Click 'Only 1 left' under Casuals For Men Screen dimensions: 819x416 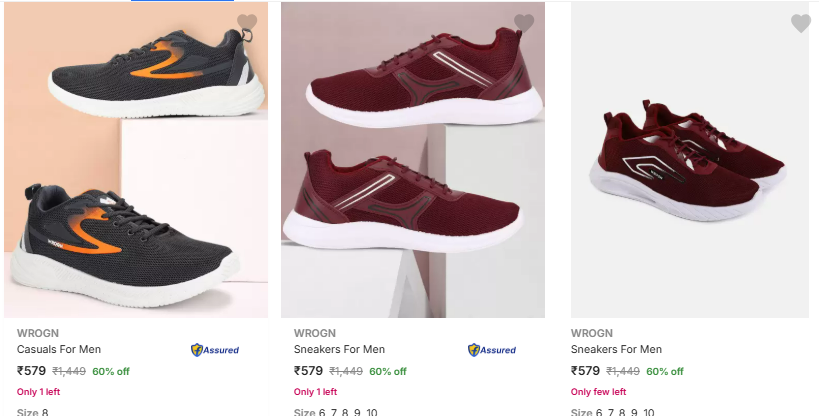tap(38, 391)
